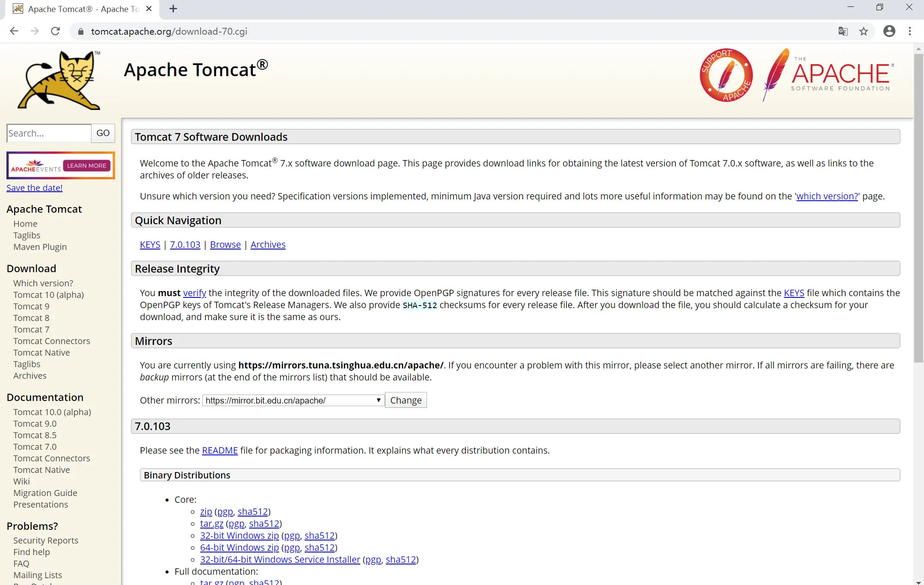Select the Tomcat 9 download menu item
Viewport: 924px width, 585px height.
[x=31, y=306]
